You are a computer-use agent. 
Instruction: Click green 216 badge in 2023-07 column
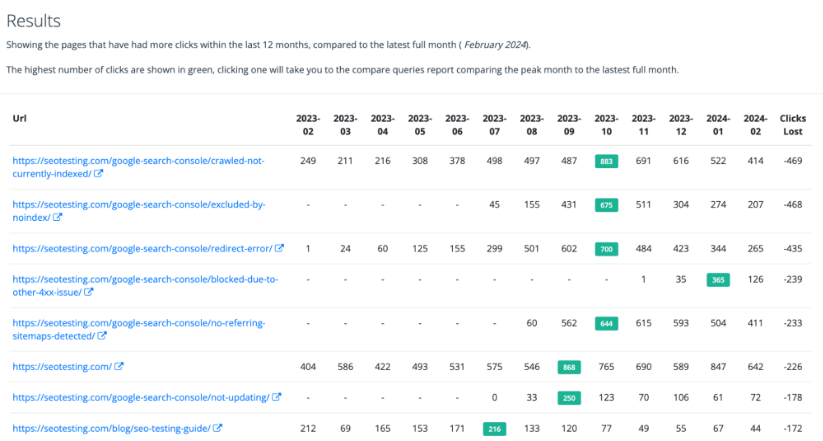[495, 428]
